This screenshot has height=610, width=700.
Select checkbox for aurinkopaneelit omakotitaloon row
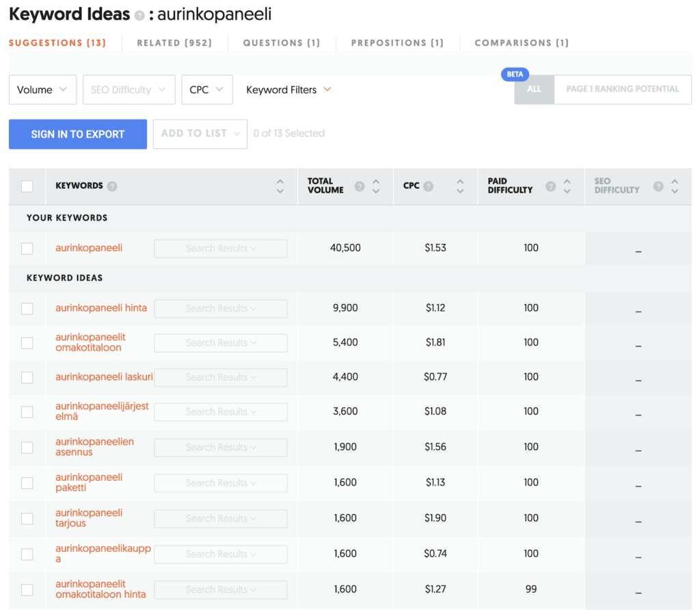(27, 343)
